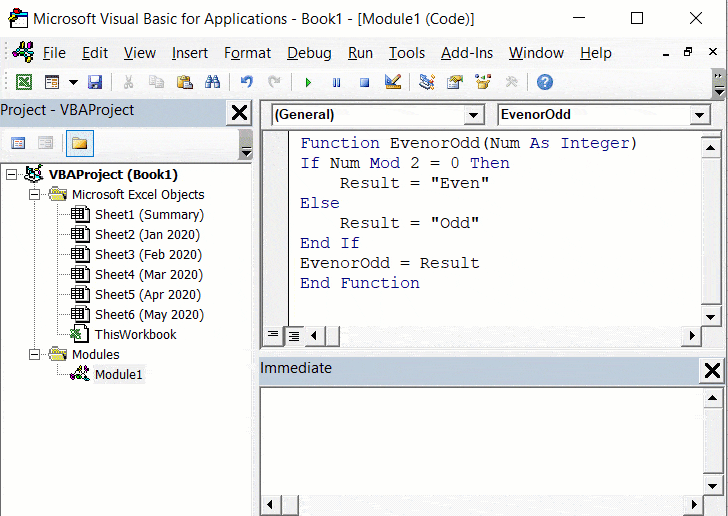Click the VBA icon left of File menu
Viewport: 728px width, 516px height.
(x=23, y=52)
